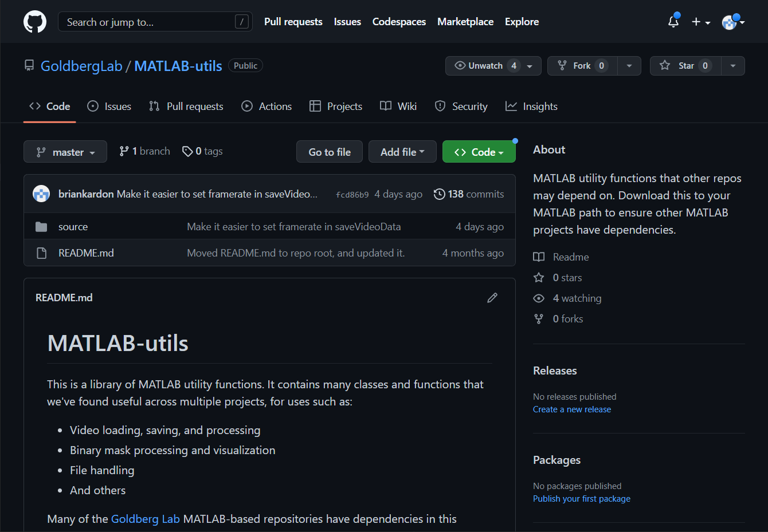
Task: Open the user avatar menu
Action: (733, 22)
